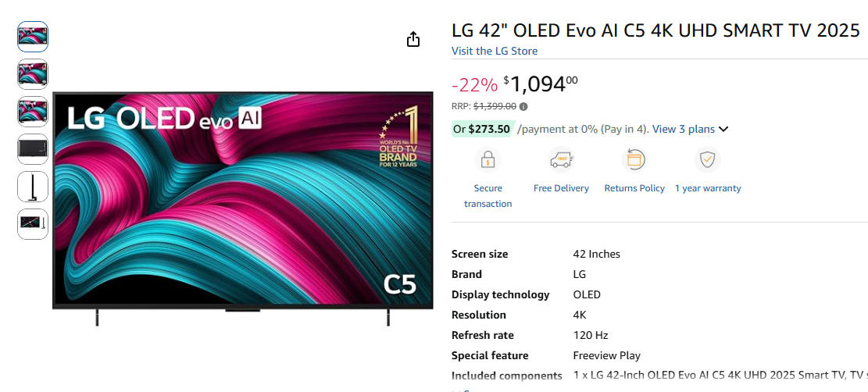Open the View 3 plans link
Image resolution: width=868 pixels, height=392 pixels.
pyautogui.click(x=683, y=129)
